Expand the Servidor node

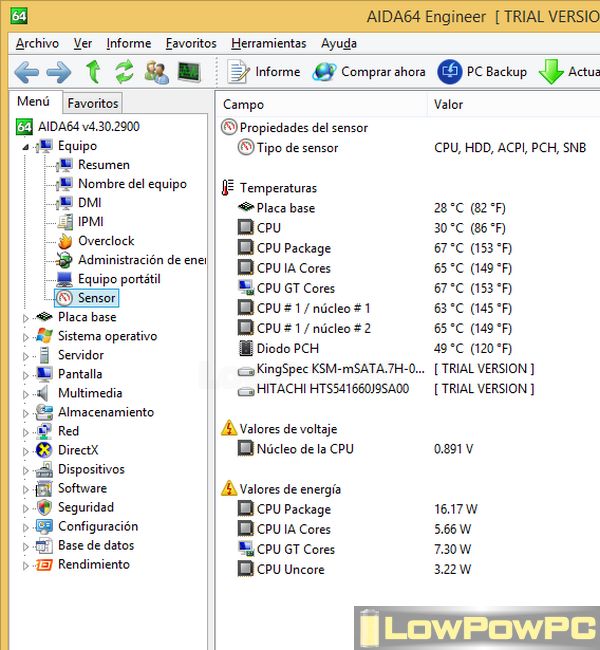tap(26, 356)
